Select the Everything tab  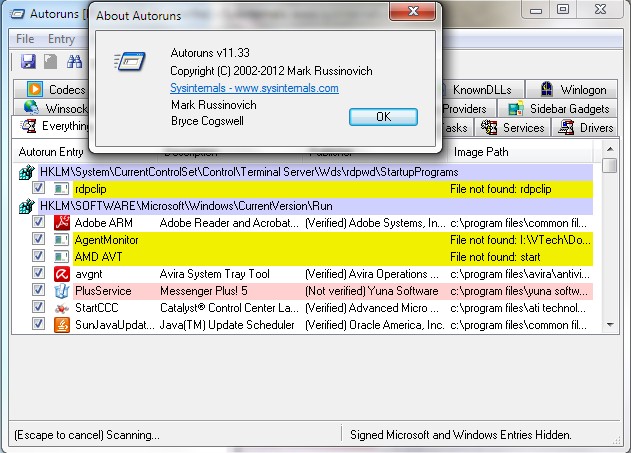[51, 126]
